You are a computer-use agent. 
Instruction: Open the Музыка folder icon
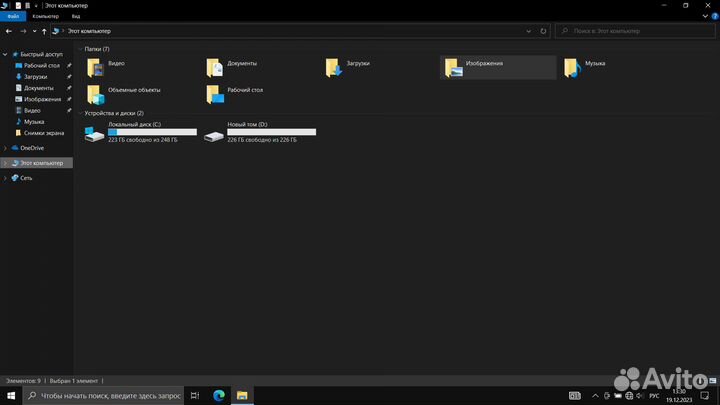(x=572, y=67)
